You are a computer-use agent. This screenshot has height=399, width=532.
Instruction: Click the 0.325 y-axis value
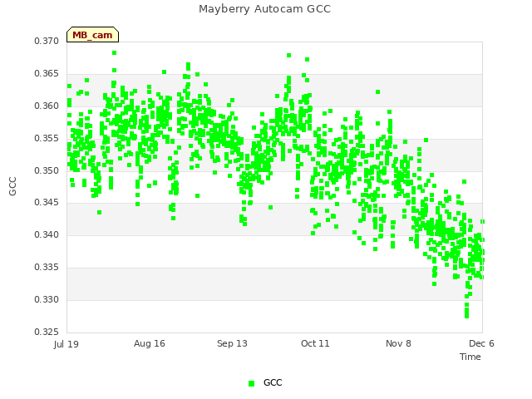pyautogui.click(x=47, y=332)
